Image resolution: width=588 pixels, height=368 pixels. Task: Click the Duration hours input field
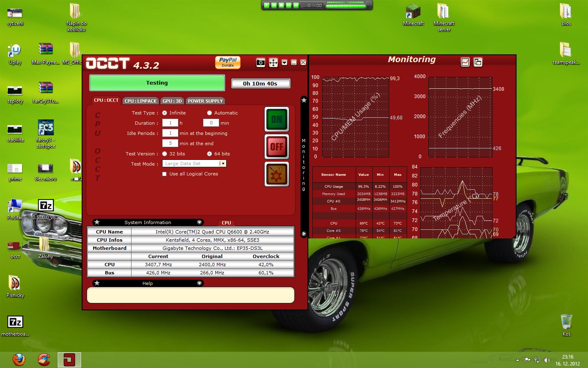170,123
